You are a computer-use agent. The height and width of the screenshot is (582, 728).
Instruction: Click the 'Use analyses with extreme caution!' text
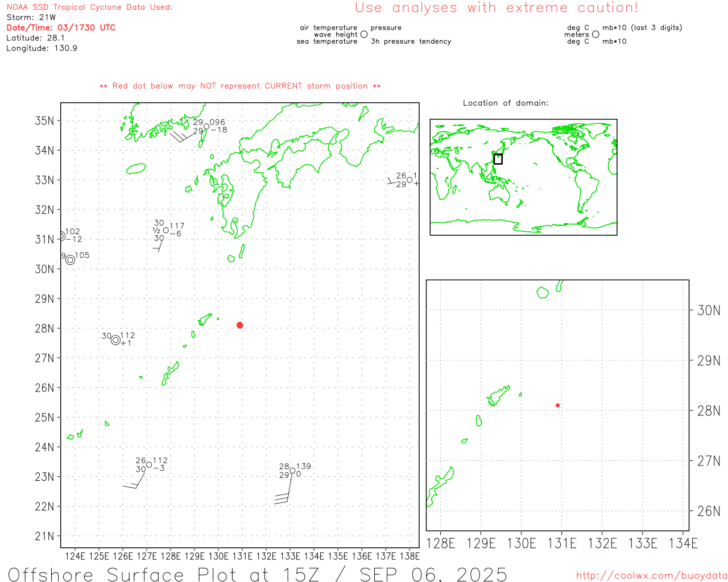click(x=497, y=8)
